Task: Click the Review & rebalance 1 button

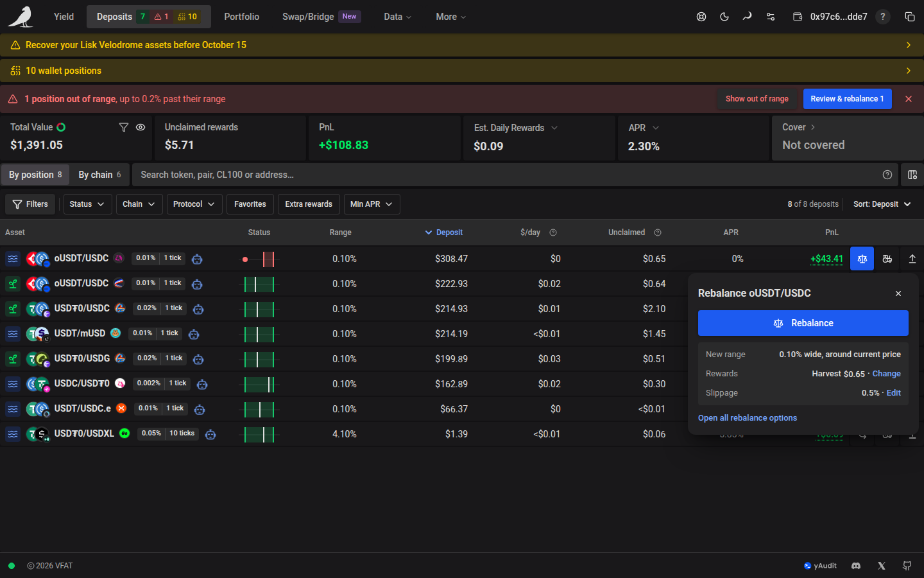Action: pyautogui.click(x=847, y=99)
